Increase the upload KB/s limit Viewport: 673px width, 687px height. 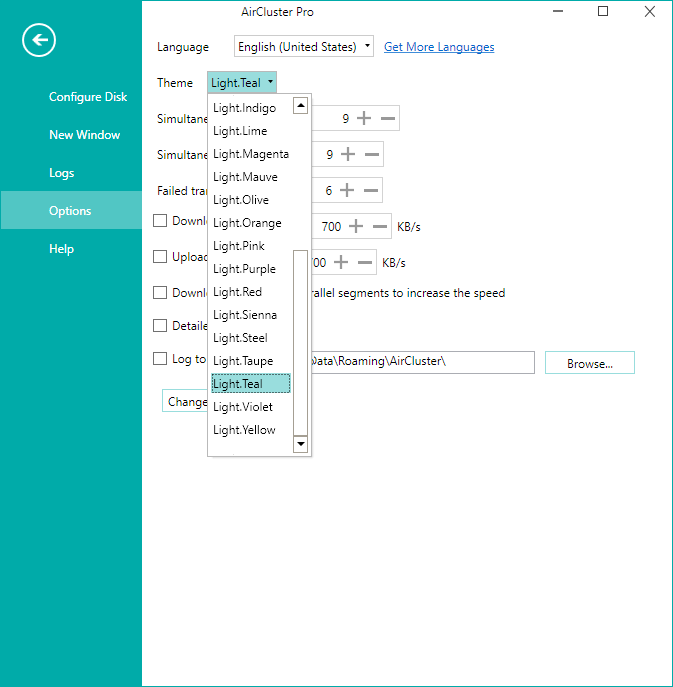(341, 262)
